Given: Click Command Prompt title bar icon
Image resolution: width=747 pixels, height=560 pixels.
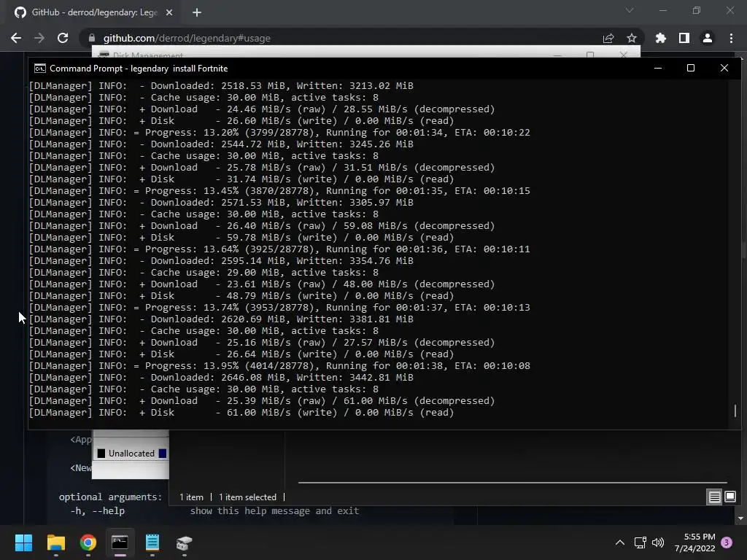Looking at the screenshot, I should 40,69.
